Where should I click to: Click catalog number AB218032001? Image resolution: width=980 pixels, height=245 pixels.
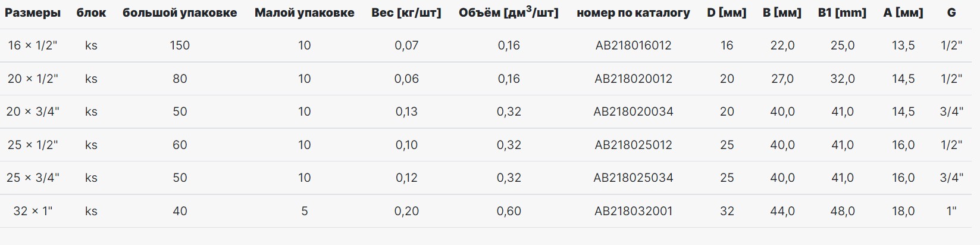tap(633, 211)
